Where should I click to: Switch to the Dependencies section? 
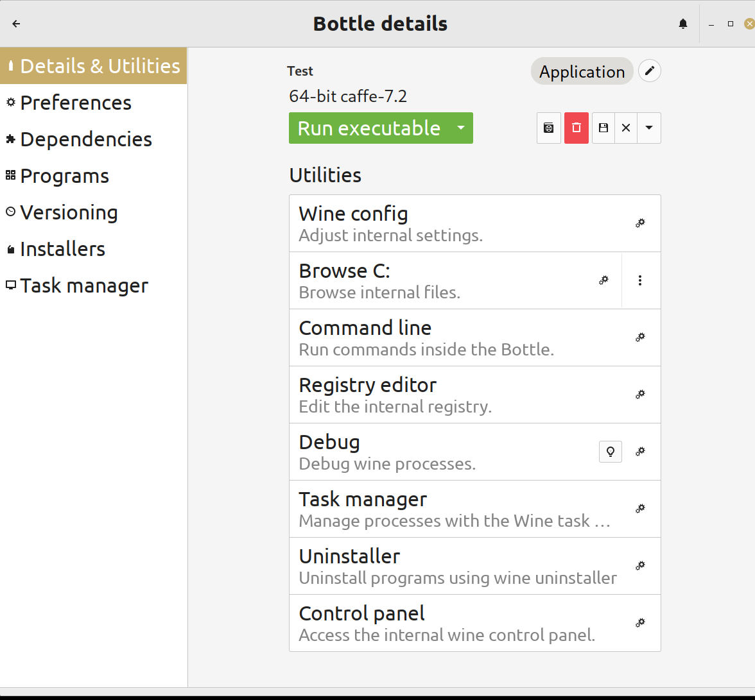pos(86,139)
